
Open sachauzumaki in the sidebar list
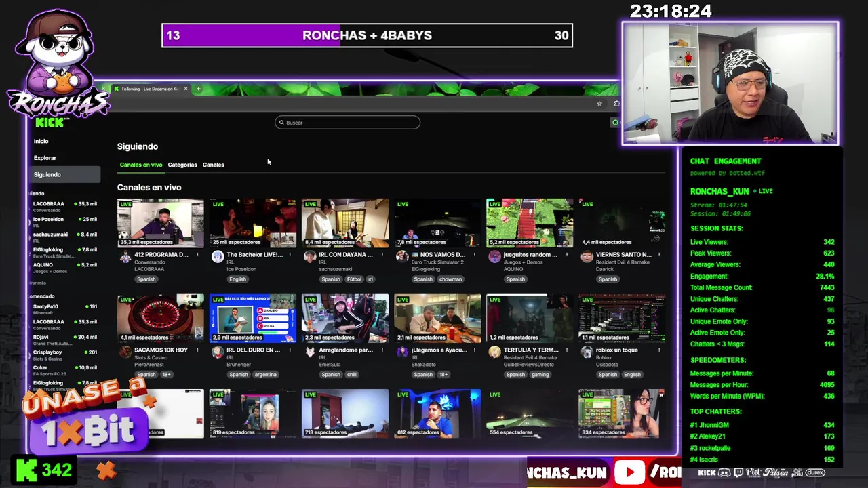tap(64, 237)
